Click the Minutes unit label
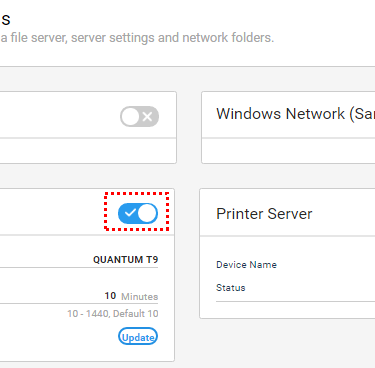This screenshot has height=368, width=375. 140,296
